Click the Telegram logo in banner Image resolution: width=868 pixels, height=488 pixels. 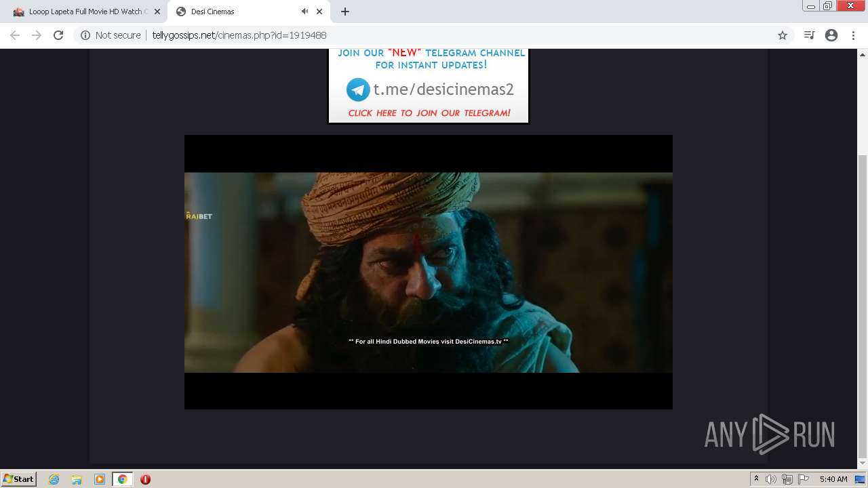[x=358, y=89]
